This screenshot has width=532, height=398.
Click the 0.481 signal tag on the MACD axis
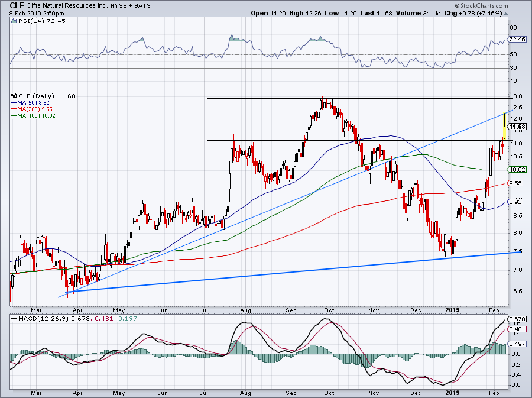tap(517, 329)
